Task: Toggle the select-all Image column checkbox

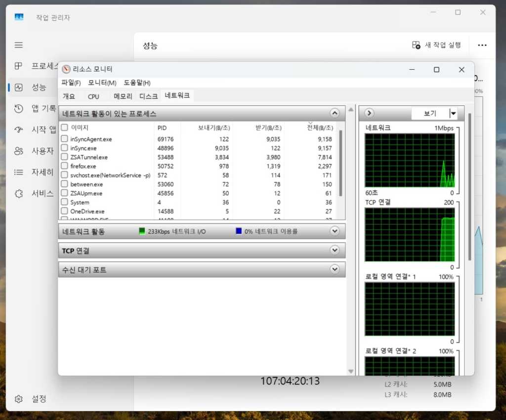Action: point(64,127)
